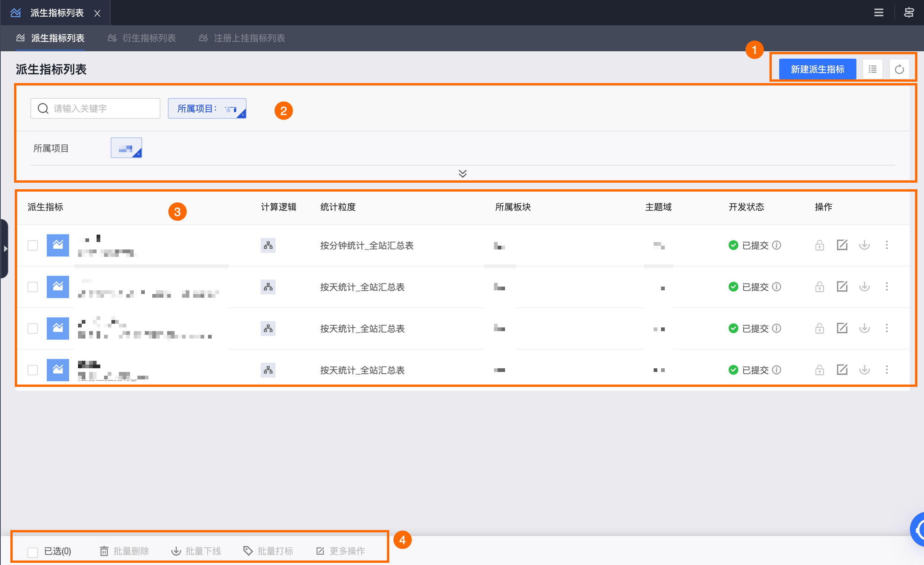Open more actions menu in fourth row
Viewport: 924px width, 565px height.
tap(886, 370)
